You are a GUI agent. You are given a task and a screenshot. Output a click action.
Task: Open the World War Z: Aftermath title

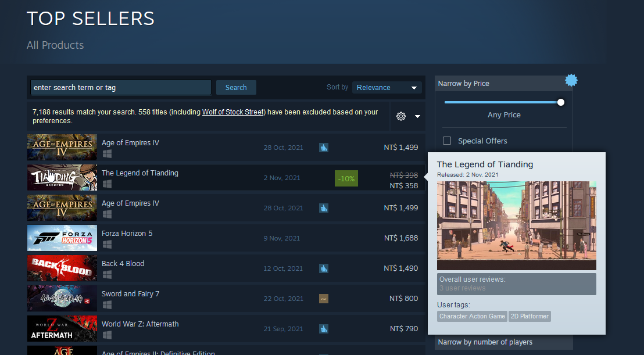pos(140,324)
